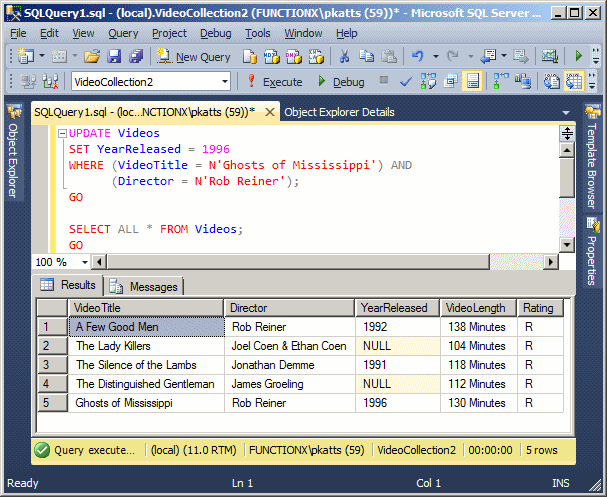Viewport: 607px width, 497px height.
Task: Click the Save All icon
Action: pyautogui.click(x=136, y=57)
